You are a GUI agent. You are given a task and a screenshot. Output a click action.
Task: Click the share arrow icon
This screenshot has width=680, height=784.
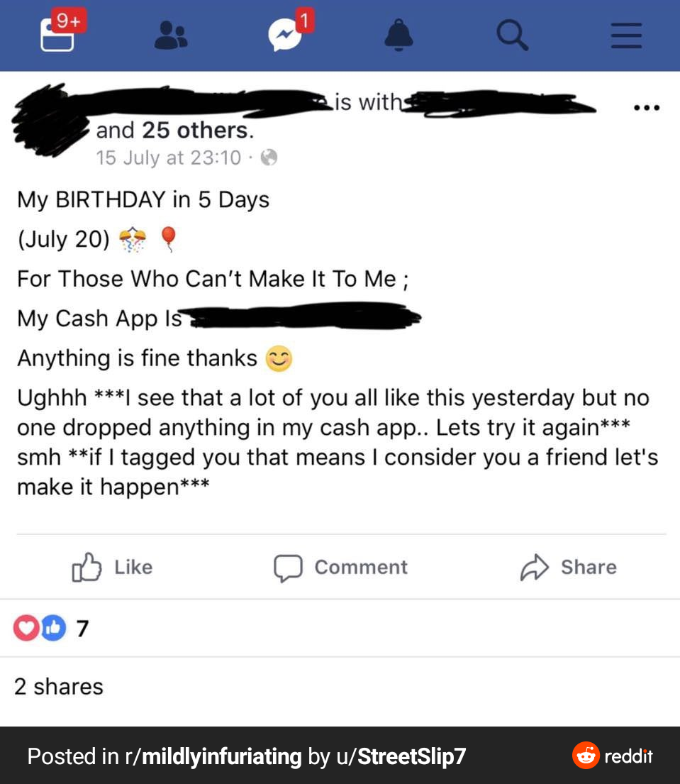point(533,568)
